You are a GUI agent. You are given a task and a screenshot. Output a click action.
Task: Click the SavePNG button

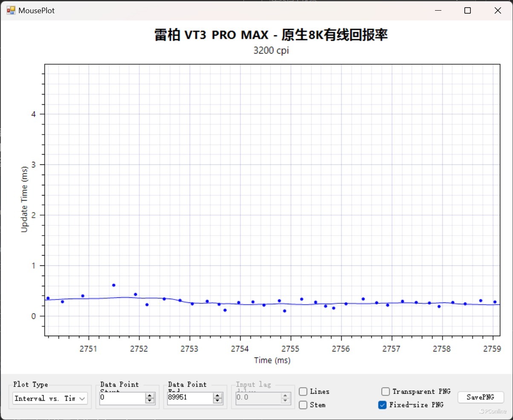click(x=481, y=397)
